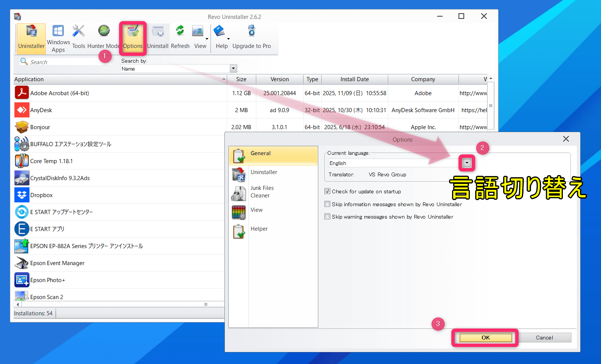Switch to the Helper options section
Image resolution: width=601 pixels, height=364 pixels.
pyautogui.click(x=259, y=229)
